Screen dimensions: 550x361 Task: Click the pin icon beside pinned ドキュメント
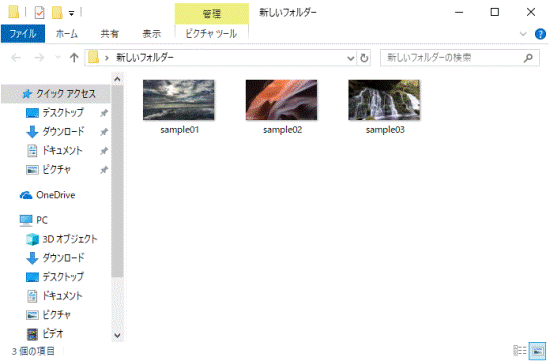pos(104,151)
